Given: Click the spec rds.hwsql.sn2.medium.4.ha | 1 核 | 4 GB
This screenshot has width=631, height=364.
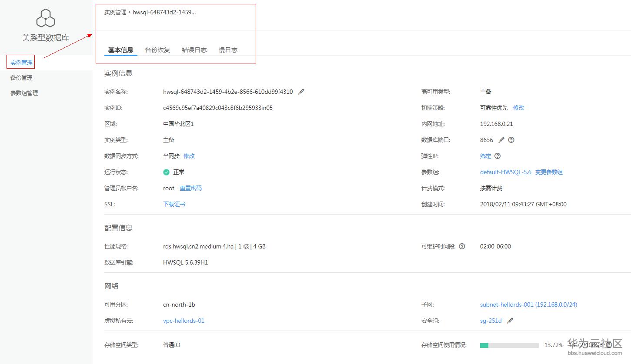Looking at the screenshot, I should [x=214, y=246].
